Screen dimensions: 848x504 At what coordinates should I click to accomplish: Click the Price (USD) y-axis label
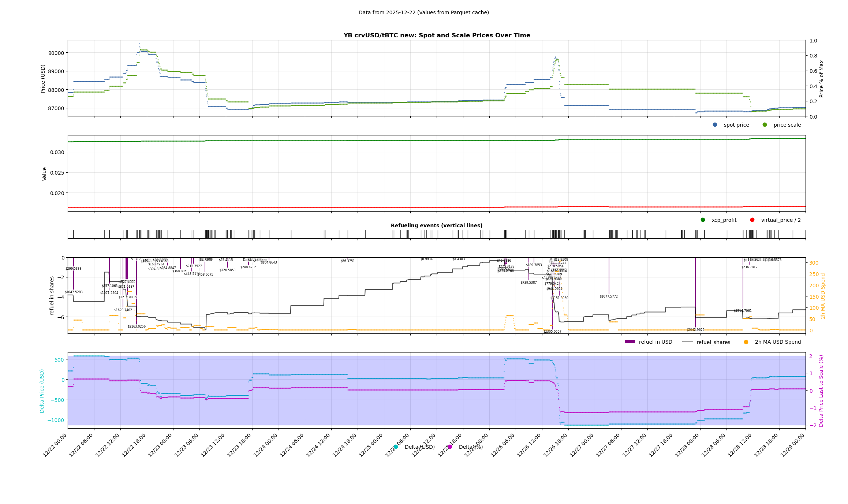43,79
